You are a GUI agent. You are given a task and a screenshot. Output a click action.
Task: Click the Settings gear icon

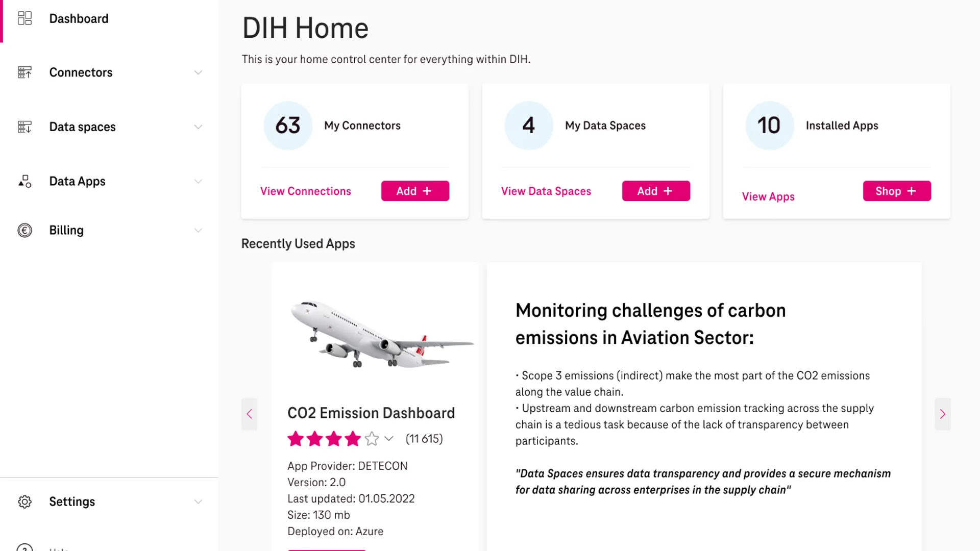(x=24, y=502)
